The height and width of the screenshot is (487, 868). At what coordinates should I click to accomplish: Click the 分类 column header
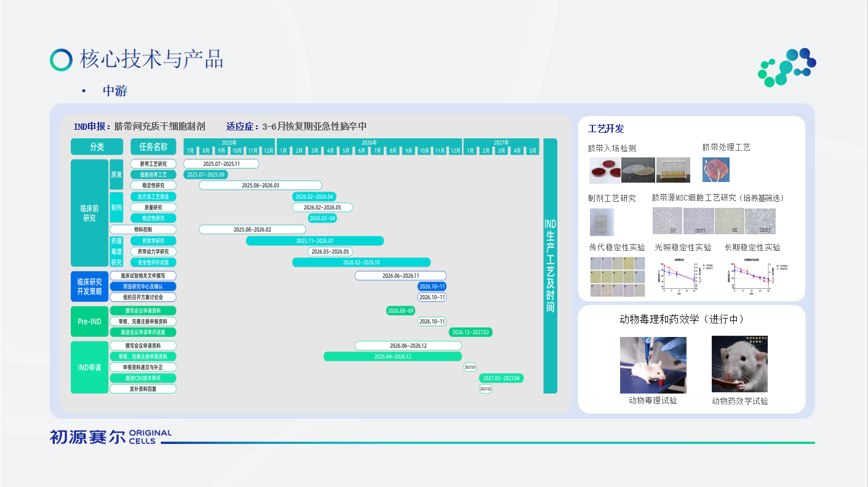coord(97,147)
